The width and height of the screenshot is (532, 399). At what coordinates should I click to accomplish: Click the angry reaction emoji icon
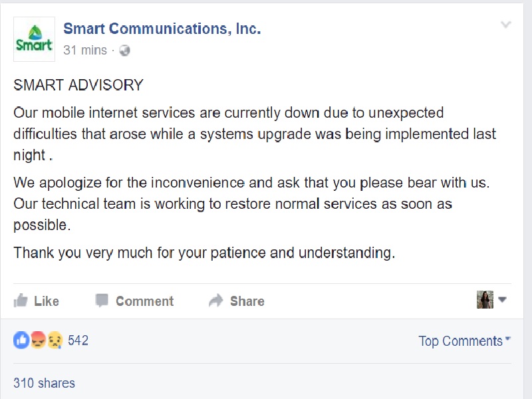tap(38, 340)
